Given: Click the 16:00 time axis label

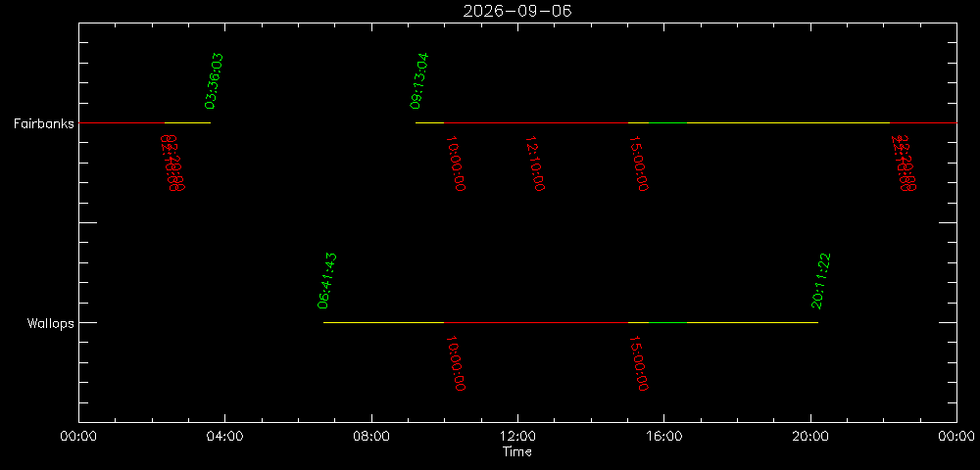Looking at the screenshot, I should tap(663, 437).
